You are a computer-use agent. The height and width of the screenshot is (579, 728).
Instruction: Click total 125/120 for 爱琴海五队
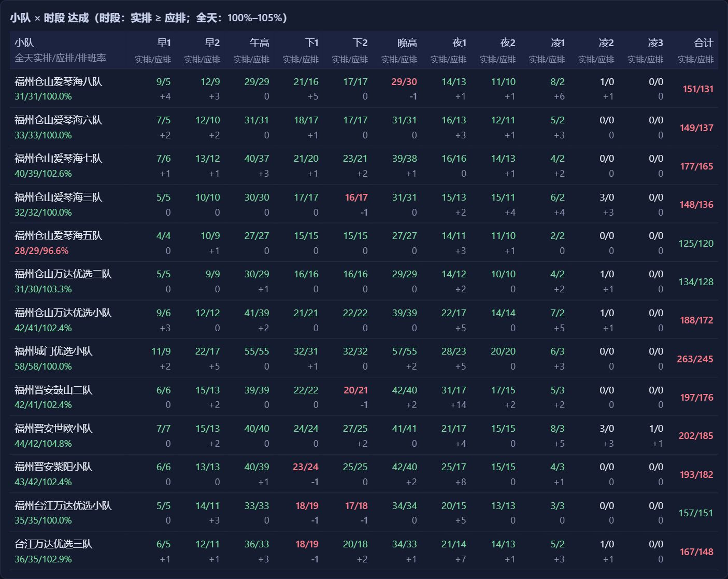tap(696, 243)
